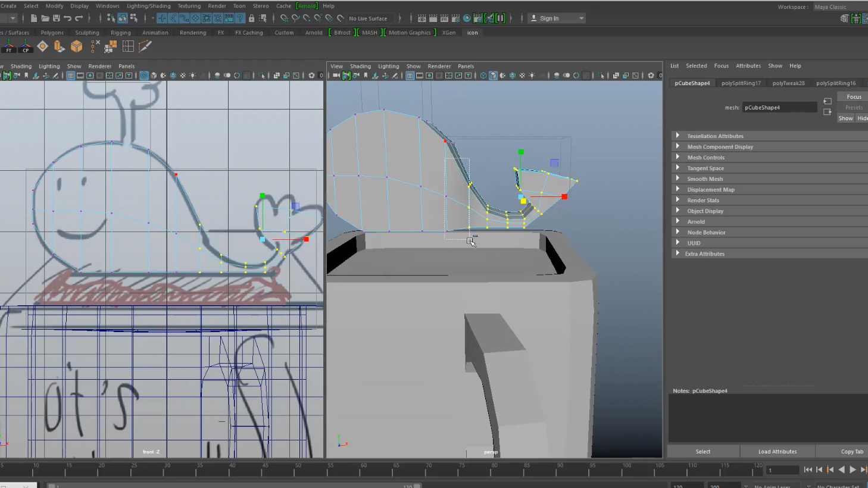Viewport: 868px width, 488px height.
Task: Open the Sign In dropdown
Action: (581, 18)
